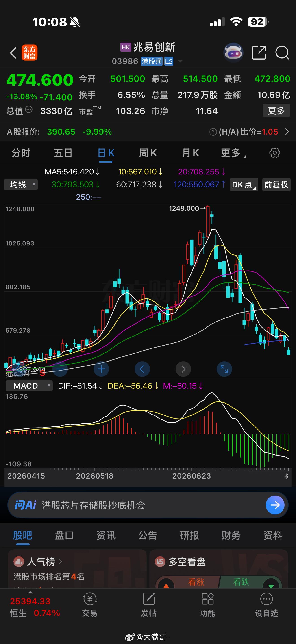Image resolution: width=296 pixels, height=644 pixels.
Task: Tap the 120:550.067 moving average value
Action: (199, 185)
